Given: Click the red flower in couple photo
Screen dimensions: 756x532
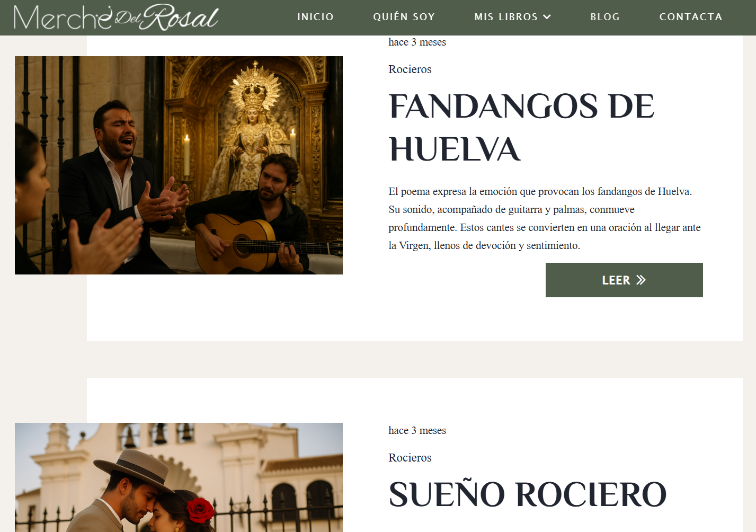Looking at the screenshot, I should click(x=201, y=510).
